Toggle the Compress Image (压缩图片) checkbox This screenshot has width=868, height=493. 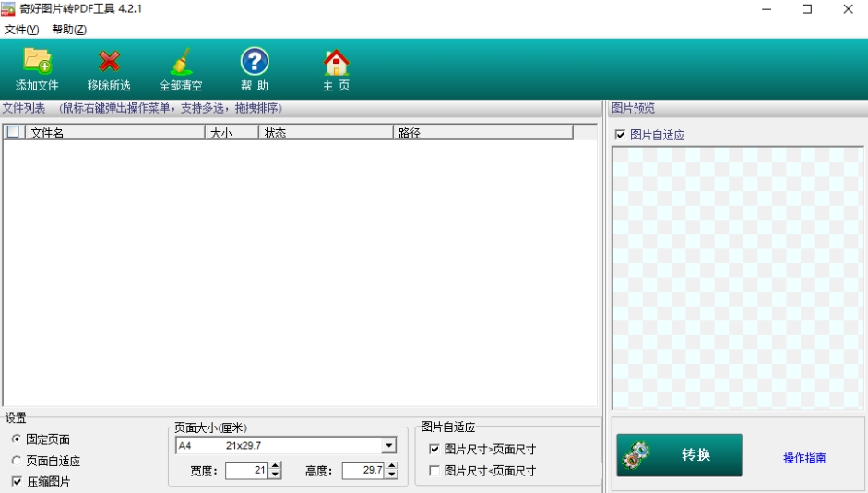click(x=17, y=482)
